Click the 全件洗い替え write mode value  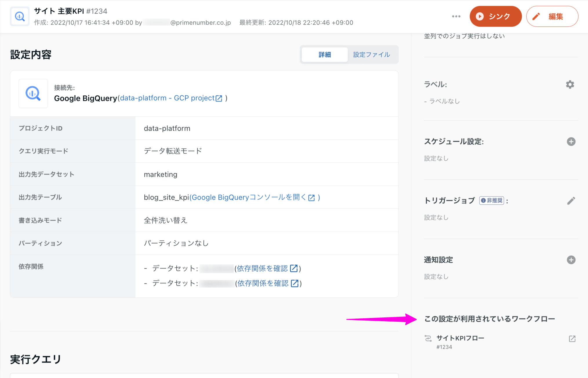pyautogui.click(x=166, y=220)
